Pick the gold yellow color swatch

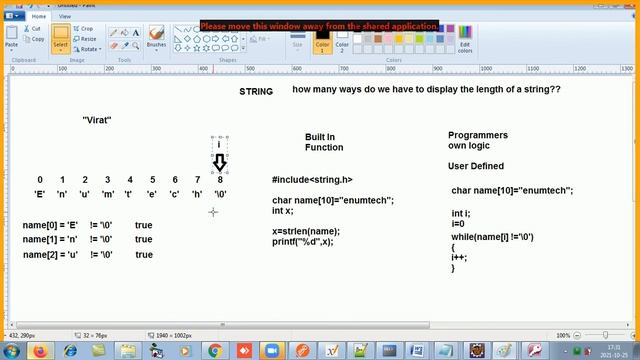[399, 39]
